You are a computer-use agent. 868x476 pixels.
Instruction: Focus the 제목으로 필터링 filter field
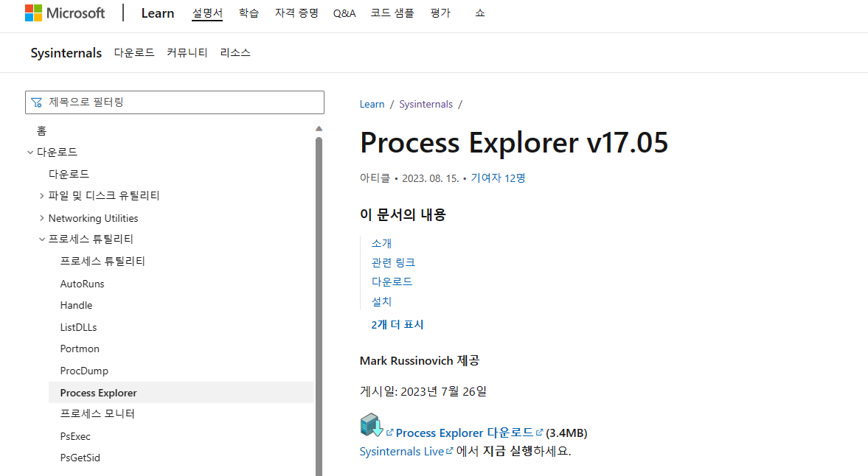click(174, 102)
